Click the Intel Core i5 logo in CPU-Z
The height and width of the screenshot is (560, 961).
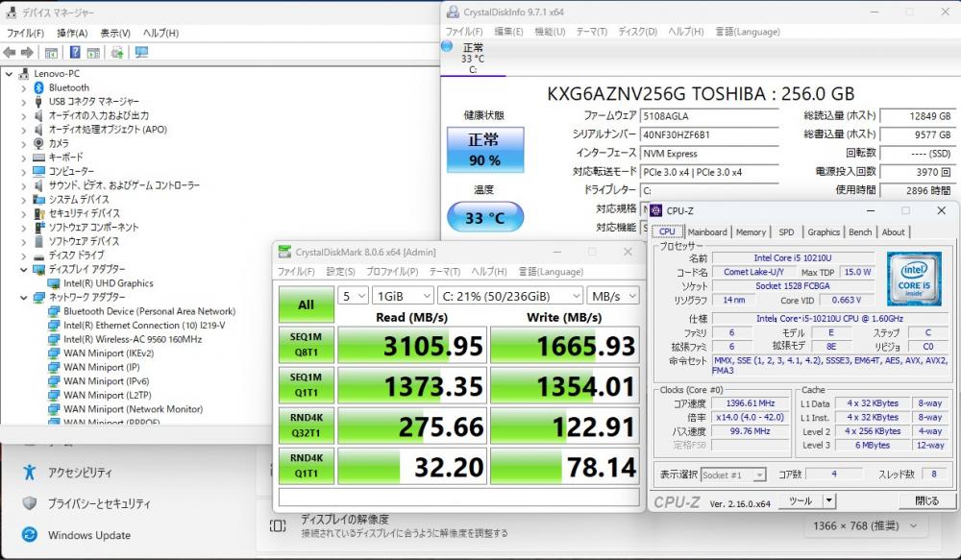tap(913, 278)
